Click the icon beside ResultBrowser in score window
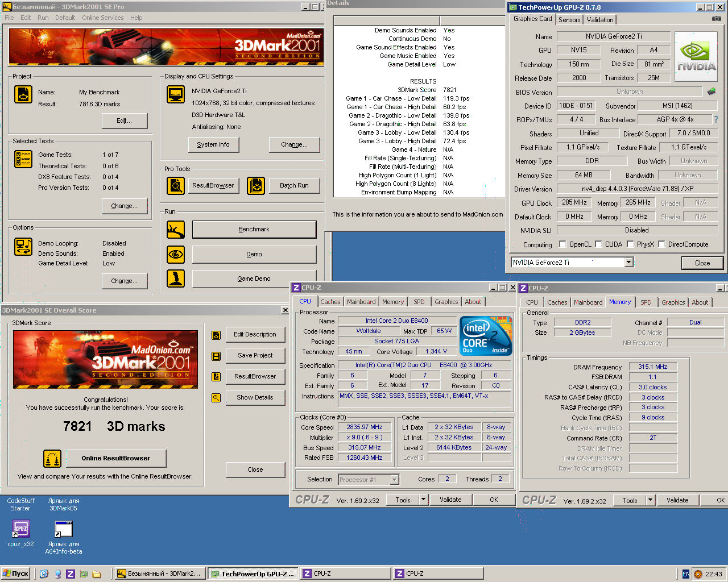 click(x=216, y=377)
